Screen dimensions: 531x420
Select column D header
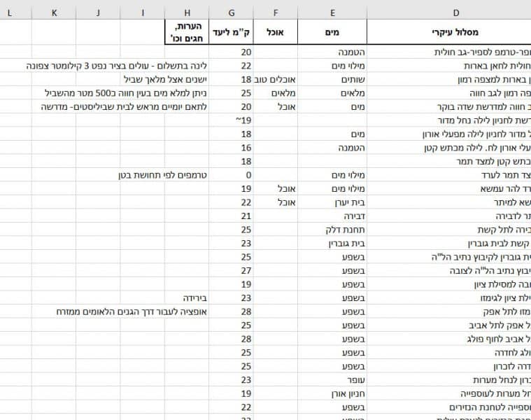click(456, 11)
